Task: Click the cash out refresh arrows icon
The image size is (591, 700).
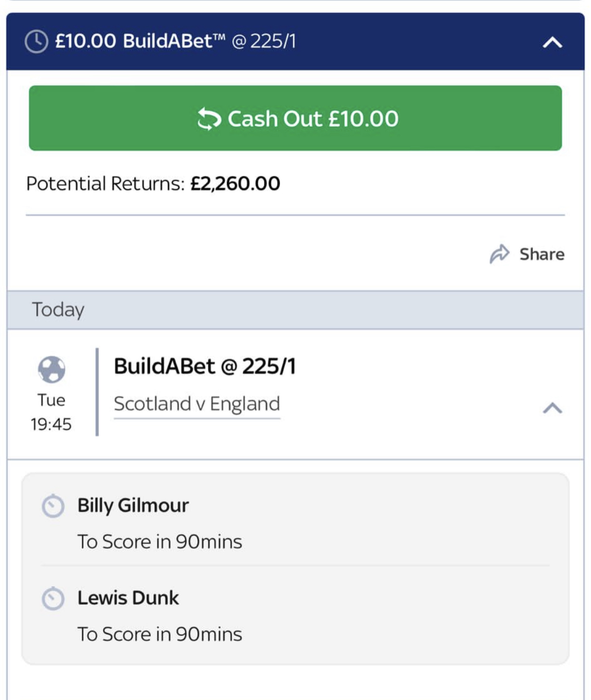Action: 209,119
